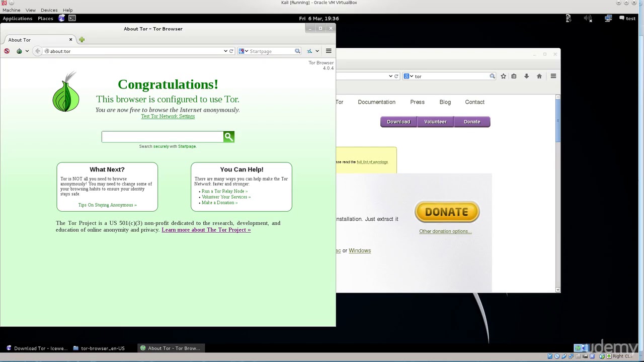The width and height of the screenshot is (644, 362).
Task: Select the about:tor address bar
Action: coord(133,51)
